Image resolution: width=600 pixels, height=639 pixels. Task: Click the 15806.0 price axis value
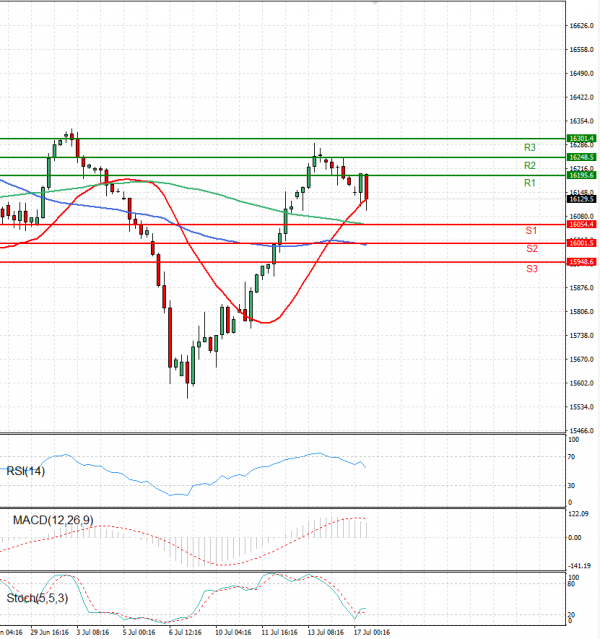pyautogui.click(x=581, y=312)
